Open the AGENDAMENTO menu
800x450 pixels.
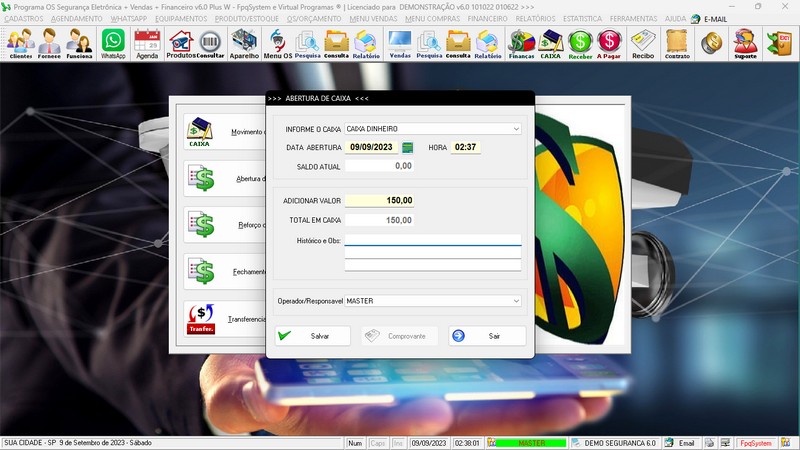point(77,19)
